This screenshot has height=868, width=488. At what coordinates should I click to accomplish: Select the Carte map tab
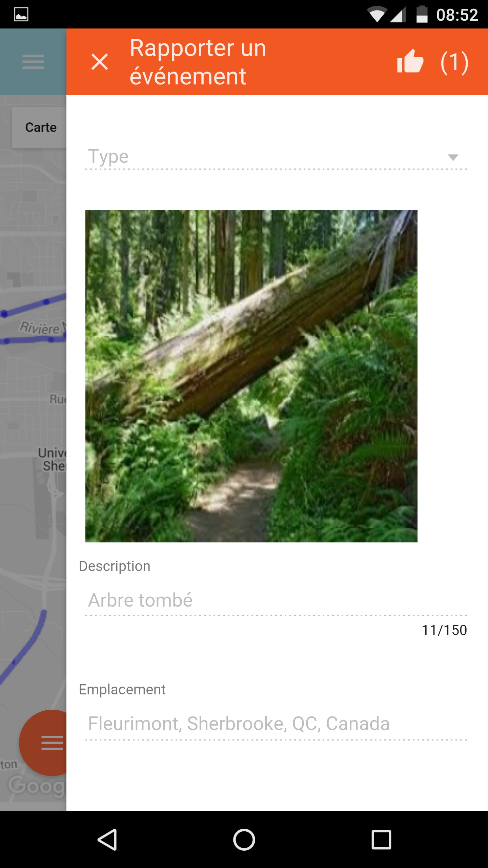pyautogui.click(x=40, y=127)
